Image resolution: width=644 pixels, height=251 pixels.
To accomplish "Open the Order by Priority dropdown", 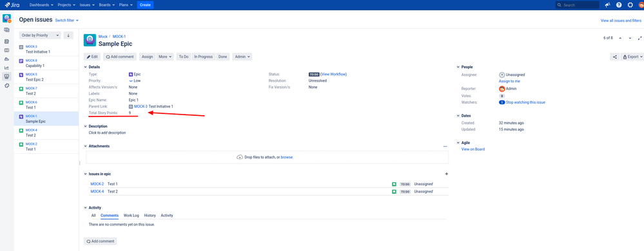I will click(40, 35).
